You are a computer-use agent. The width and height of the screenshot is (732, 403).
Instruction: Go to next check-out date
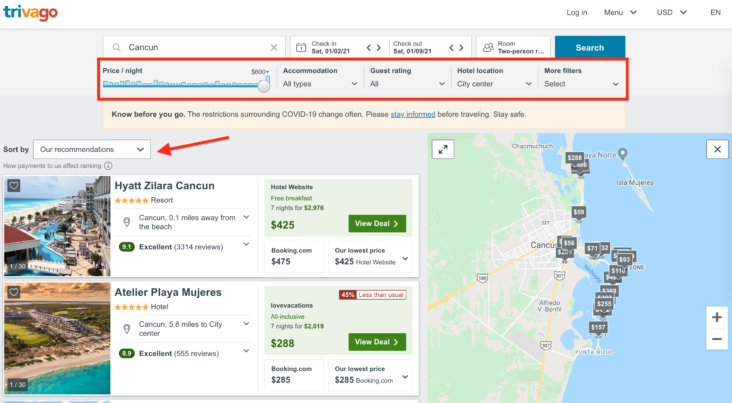point(461,48)
